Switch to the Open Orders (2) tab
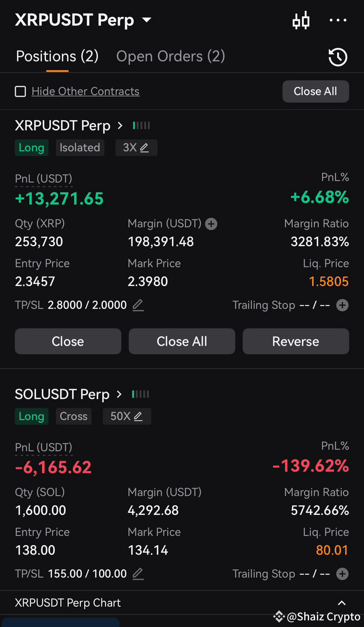The width and height of the screenshot is (364, 627). pos(171,56)
